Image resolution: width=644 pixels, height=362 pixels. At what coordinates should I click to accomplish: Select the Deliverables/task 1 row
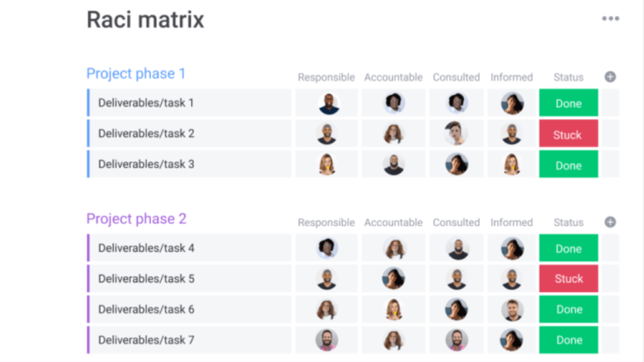(x=146, y=103)
